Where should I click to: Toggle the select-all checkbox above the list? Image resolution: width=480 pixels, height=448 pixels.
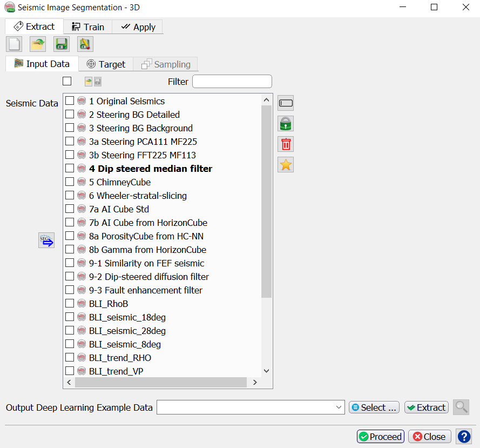point(67,82)
